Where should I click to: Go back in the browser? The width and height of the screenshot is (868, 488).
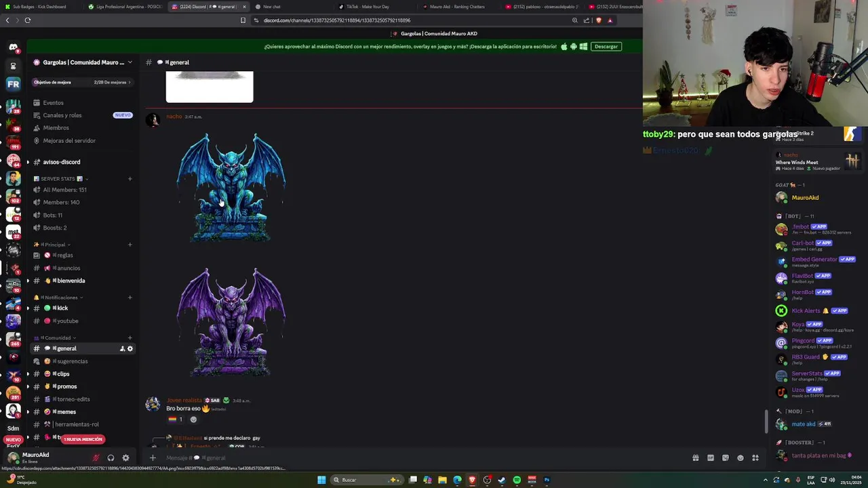pos(7,20)
